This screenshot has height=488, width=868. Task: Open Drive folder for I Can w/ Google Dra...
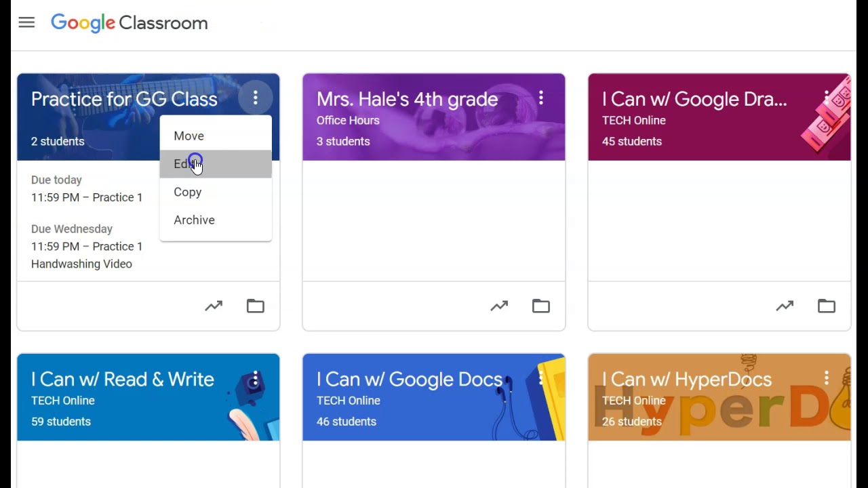827,306
